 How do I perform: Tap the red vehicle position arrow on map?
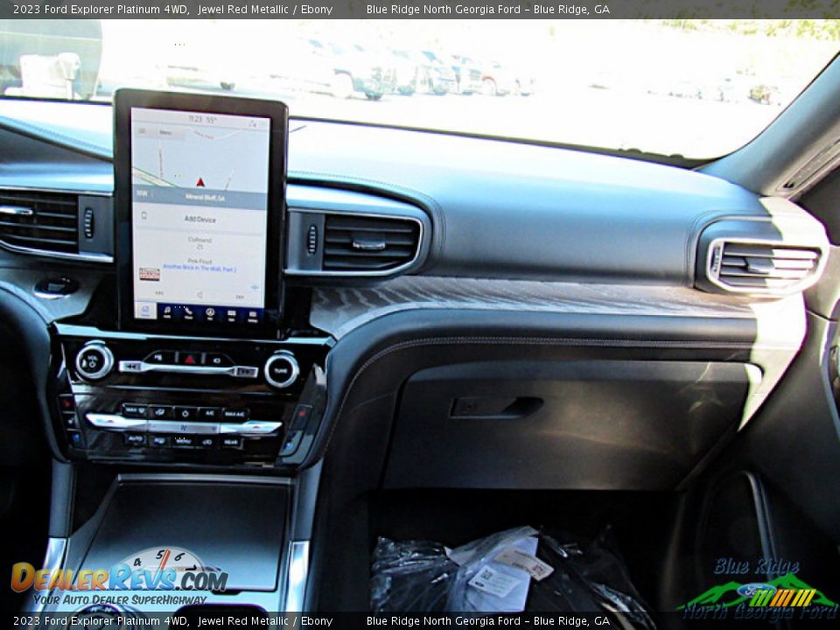point(200,182)
